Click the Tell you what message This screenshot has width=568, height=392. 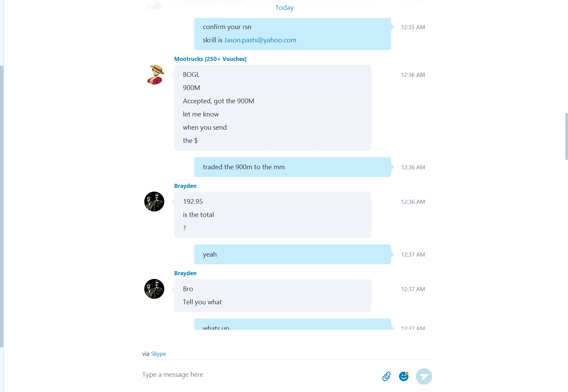tap(202, 302)
